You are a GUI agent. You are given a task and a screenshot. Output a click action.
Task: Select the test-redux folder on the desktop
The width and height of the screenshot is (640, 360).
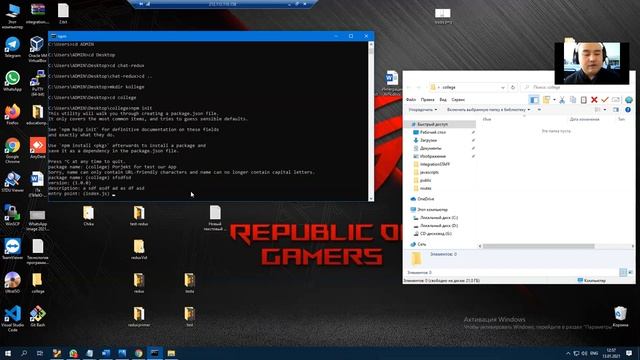(139, 215)
